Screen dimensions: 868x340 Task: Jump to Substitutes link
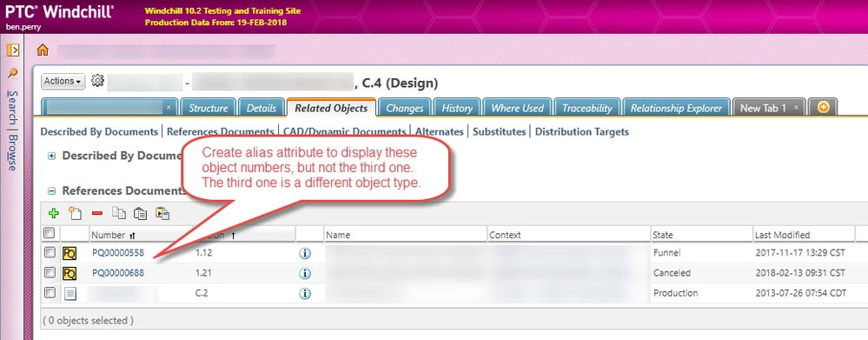pos(499,132)
